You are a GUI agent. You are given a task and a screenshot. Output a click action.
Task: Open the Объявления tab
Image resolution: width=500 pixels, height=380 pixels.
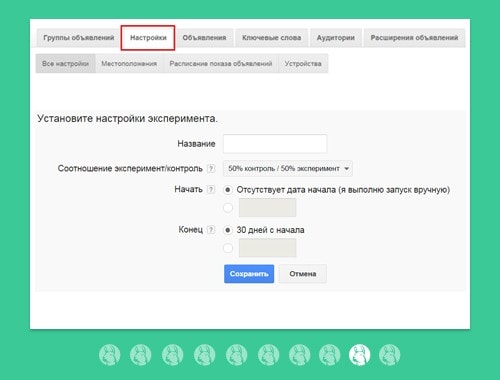tap(204, 38)
